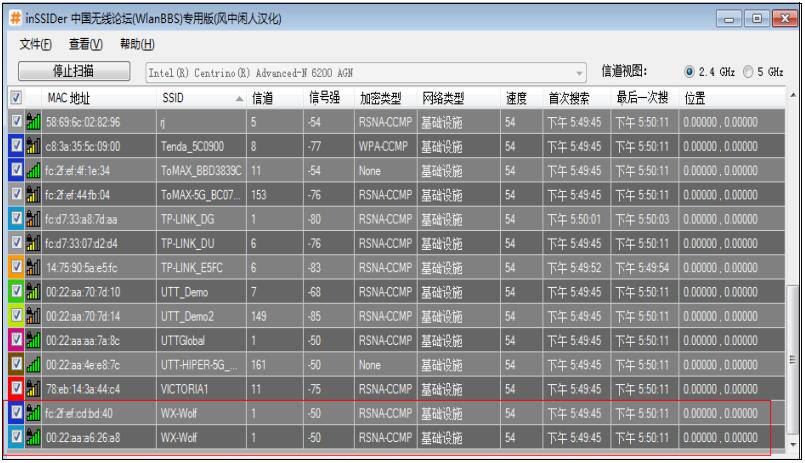Uncheck the rj network checkbox
This screenshot has height=463, width=805.
tap(16, 121)
